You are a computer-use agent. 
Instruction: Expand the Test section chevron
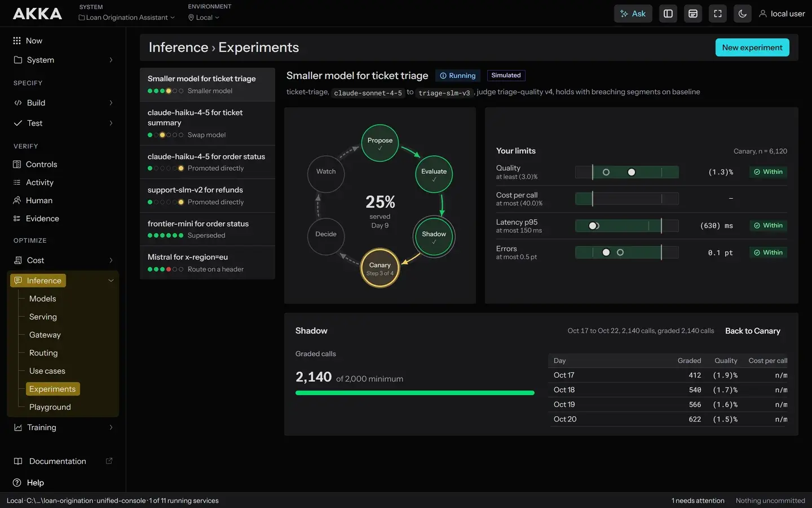[x=111, y=123]
